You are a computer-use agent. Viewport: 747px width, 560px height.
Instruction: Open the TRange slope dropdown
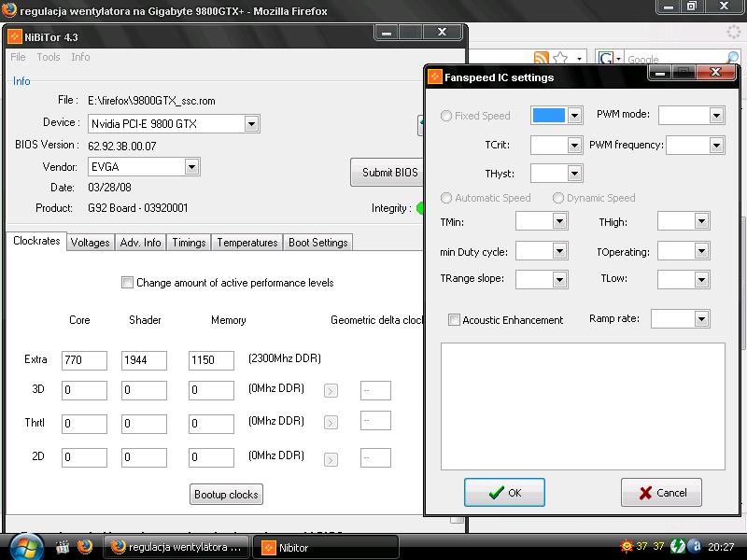click(559, 279)
